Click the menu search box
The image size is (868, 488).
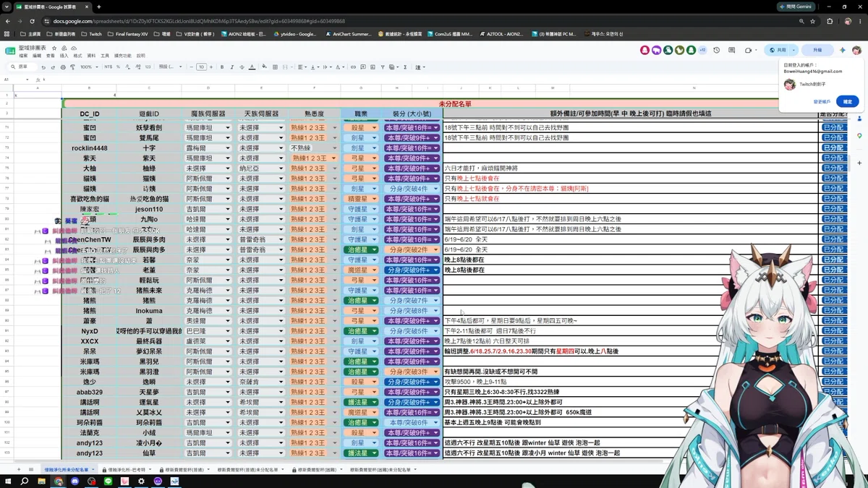(x=22, y=67)
